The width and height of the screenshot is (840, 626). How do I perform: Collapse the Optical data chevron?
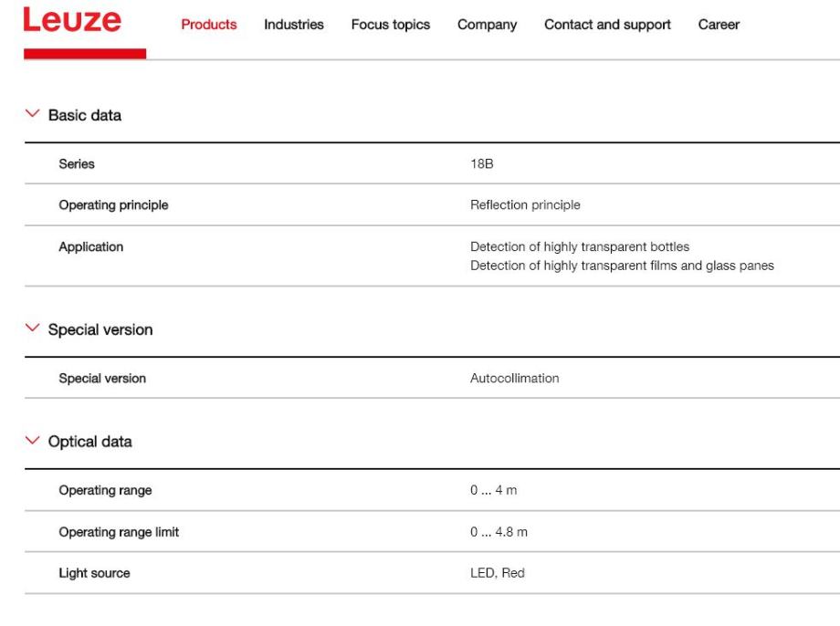pos(34,442)
